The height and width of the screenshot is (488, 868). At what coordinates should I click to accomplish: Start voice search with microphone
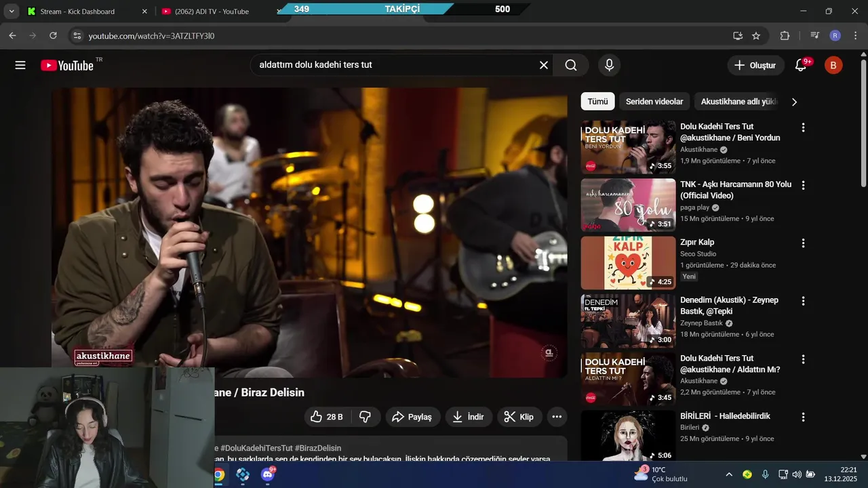[x=609, y=65]
